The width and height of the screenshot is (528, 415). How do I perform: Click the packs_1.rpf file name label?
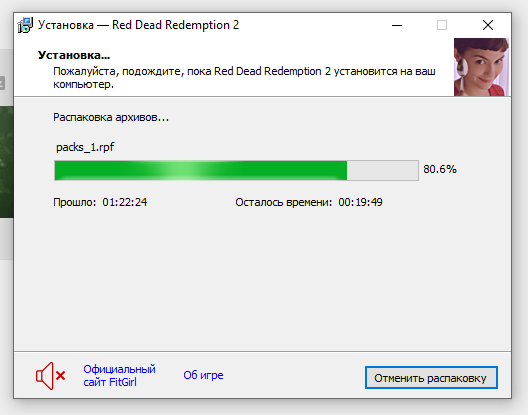(85, 147)
